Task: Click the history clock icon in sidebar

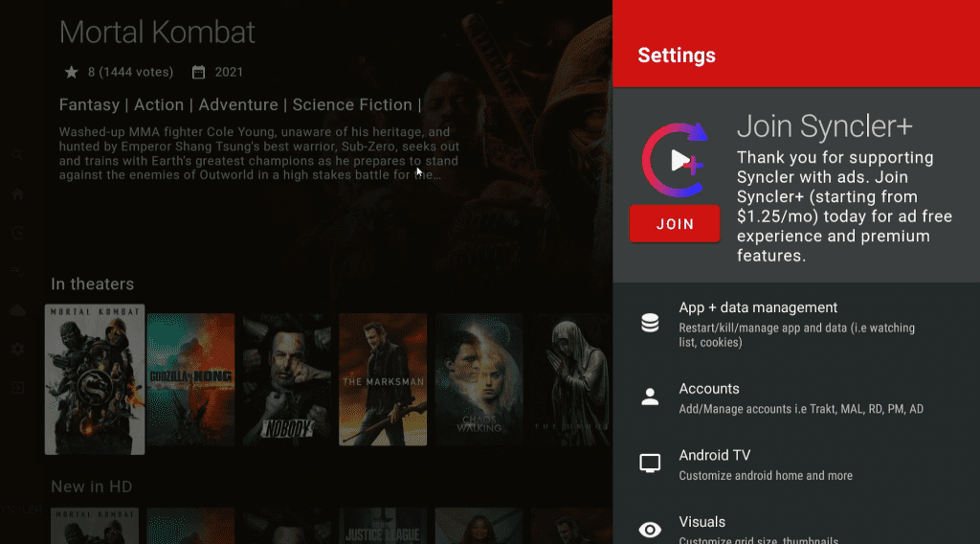Action: (17, 233)
